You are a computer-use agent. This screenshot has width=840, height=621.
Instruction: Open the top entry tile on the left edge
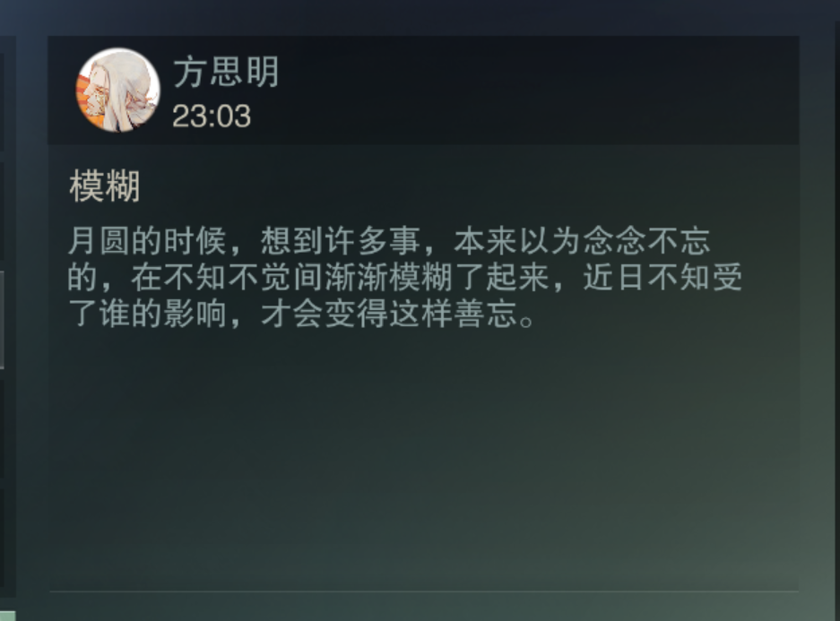(x=2, y=102)
